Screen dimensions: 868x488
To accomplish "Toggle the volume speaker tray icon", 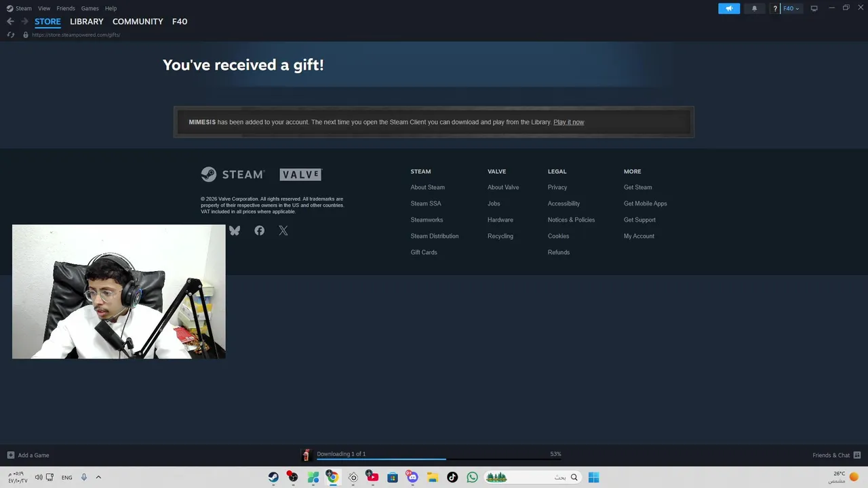I will pos(39,477).
